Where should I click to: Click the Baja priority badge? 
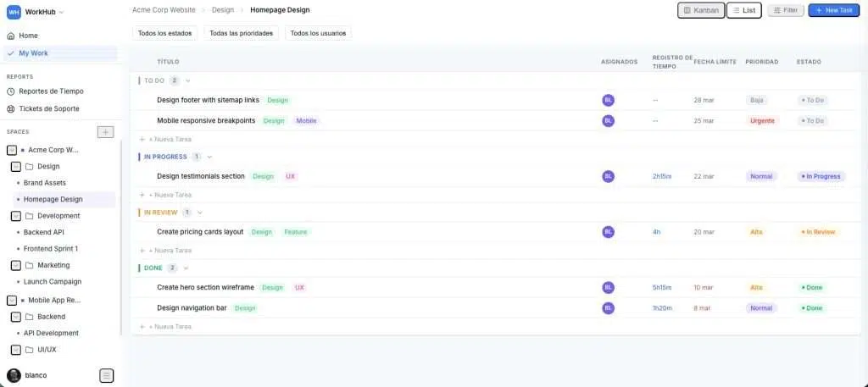[756, 100]
